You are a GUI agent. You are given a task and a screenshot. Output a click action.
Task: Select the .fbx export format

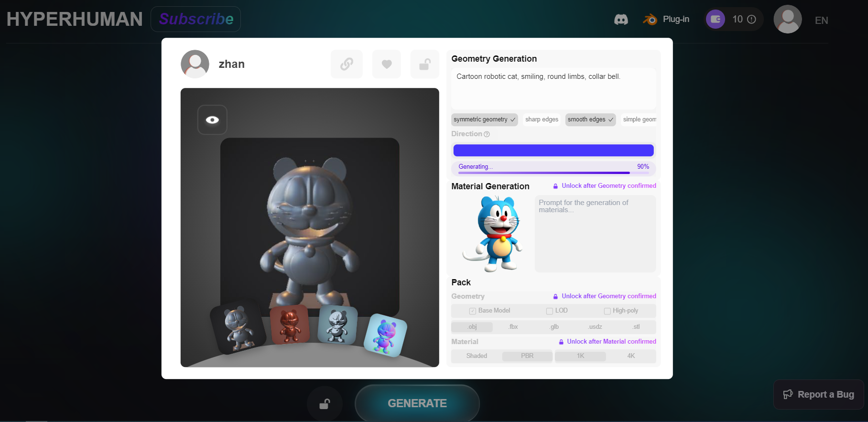(513, 327)
